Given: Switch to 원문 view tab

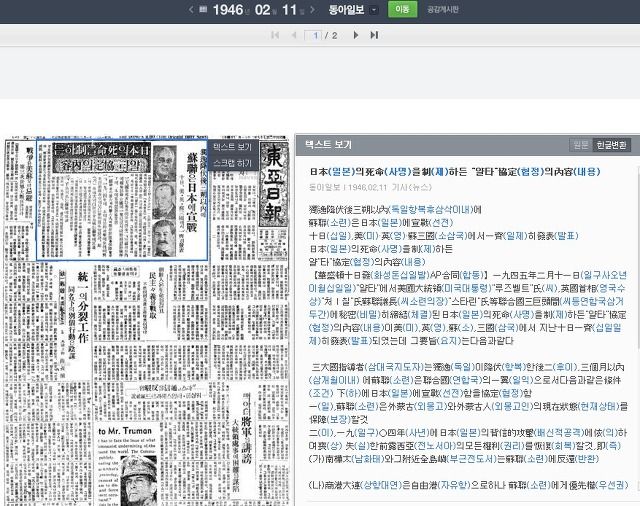Looking at the screenshot, I should [x=580, y=144].
